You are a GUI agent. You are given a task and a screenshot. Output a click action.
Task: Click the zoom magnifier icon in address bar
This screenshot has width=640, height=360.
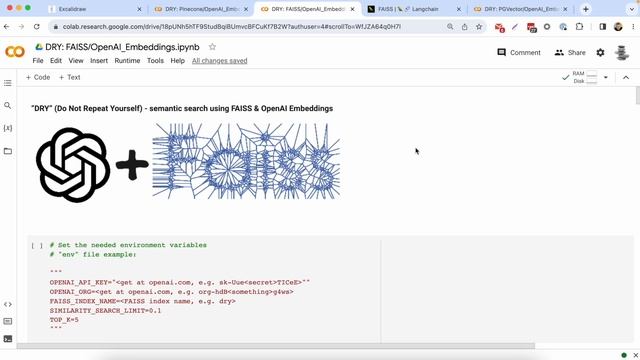tap(450, 27)
